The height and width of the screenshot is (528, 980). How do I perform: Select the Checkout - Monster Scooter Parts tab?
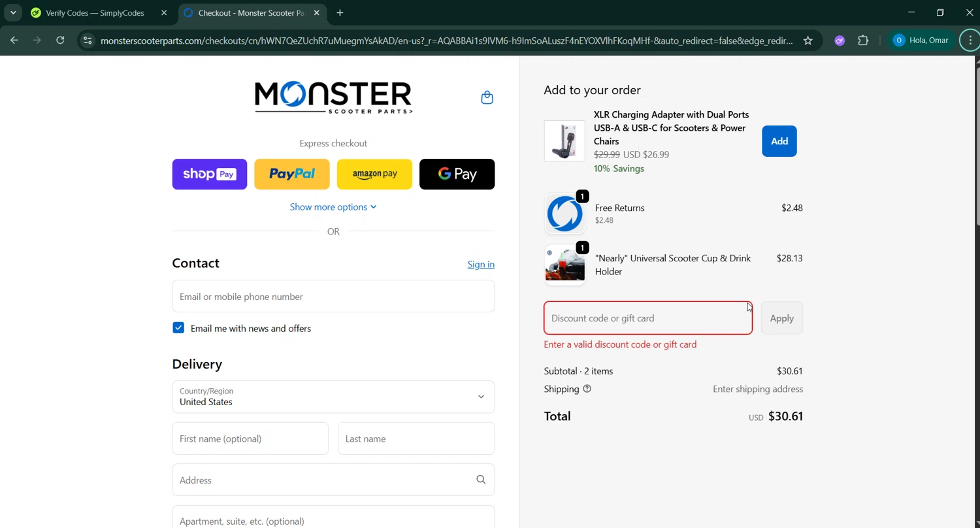coord(252,12)
